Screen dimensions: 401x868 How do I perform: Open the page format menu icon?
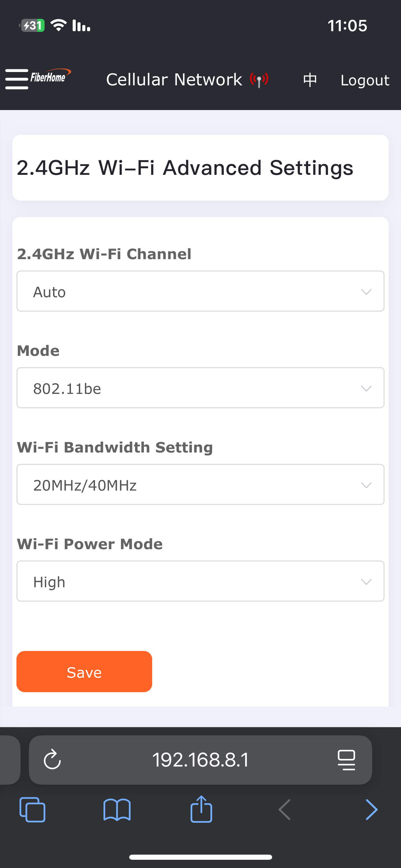[346, 760]
